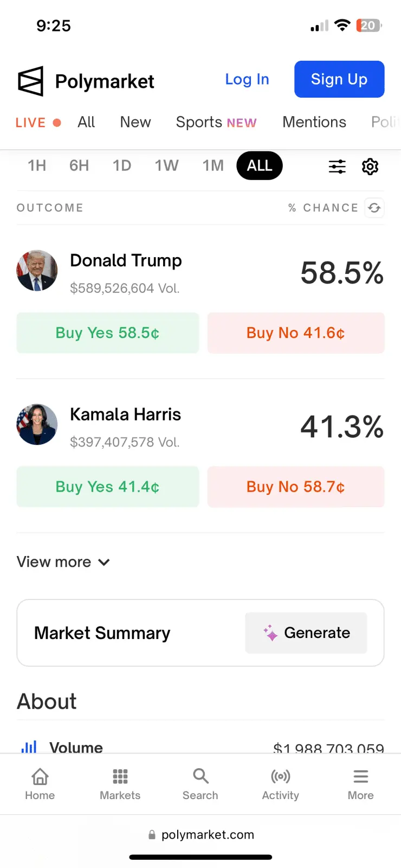
Task: Generate the Market Summary
Action: 306,633
